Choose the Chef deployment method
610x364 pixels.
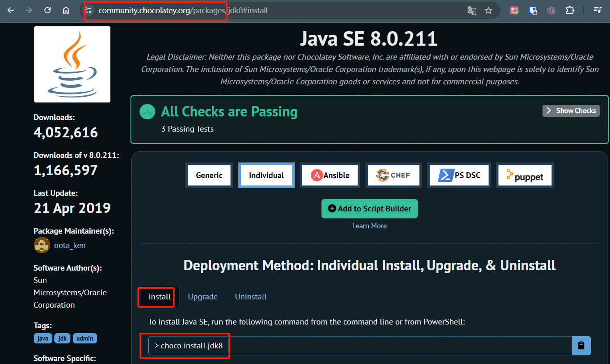(393, 175)
